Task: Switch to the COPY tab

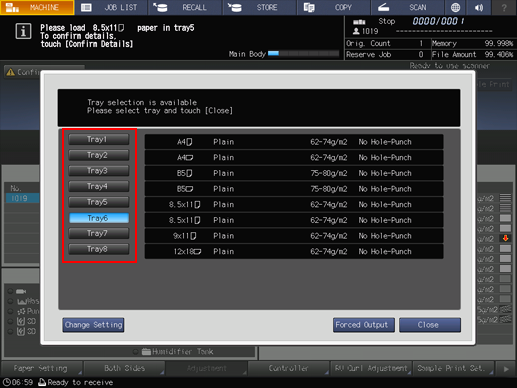Action: pos(334,7)
